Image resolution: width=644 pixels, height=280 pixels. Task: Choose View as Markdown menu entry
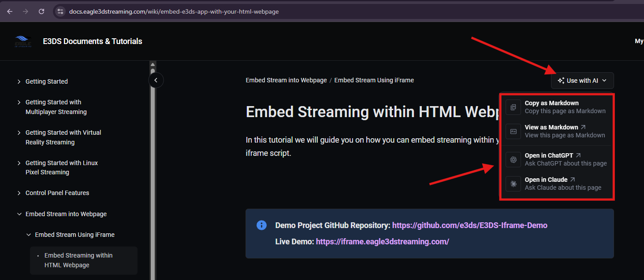click(557, 131)
